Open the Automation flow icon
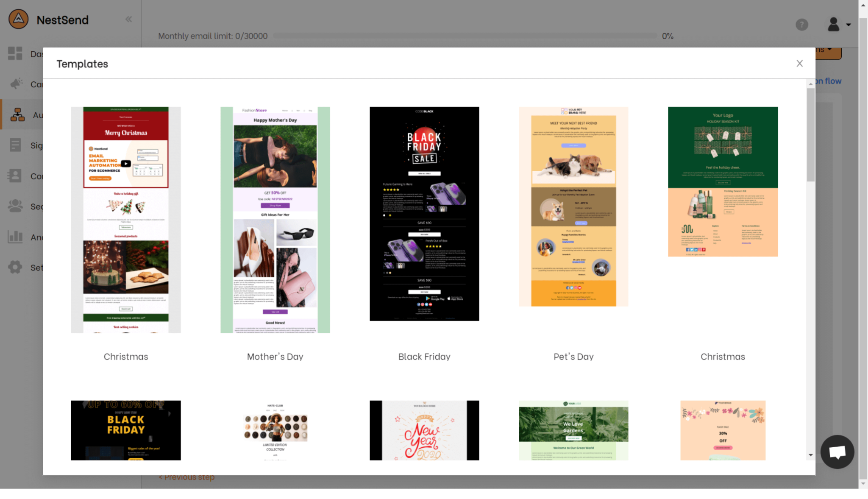868x499 pixels. (17, 114)
